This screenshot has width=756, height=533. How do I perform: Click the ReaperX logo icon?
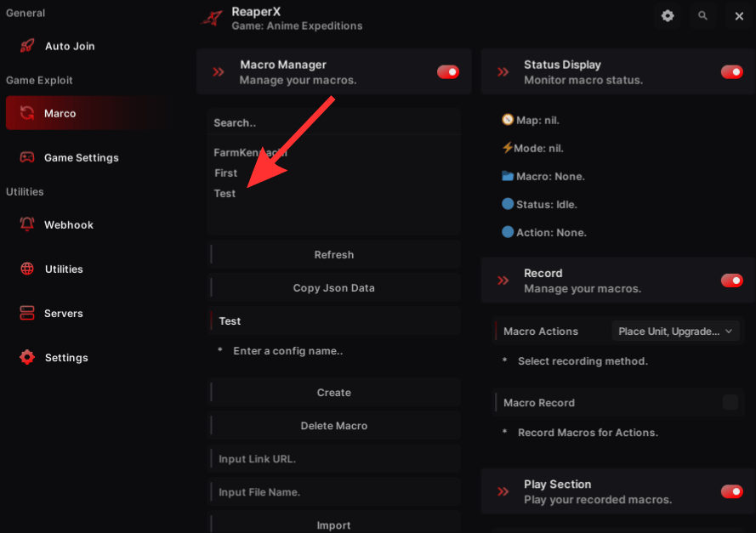click(212, 19)
